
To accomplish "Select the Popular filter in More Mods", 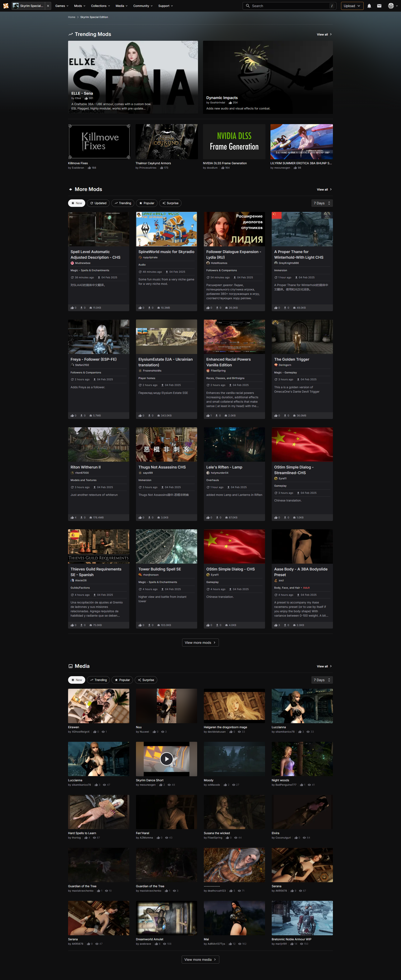I will pos(147,203).
